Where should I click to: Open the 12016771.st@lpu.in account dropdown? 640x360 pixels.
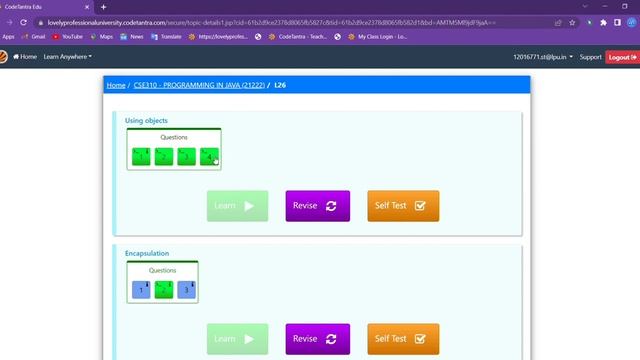click(543, 57)
